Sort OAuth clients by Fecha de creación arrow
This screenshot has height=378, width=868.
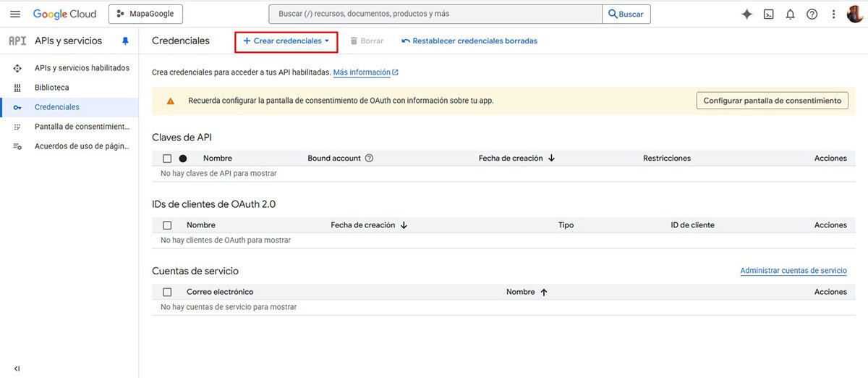coord(404,225)
